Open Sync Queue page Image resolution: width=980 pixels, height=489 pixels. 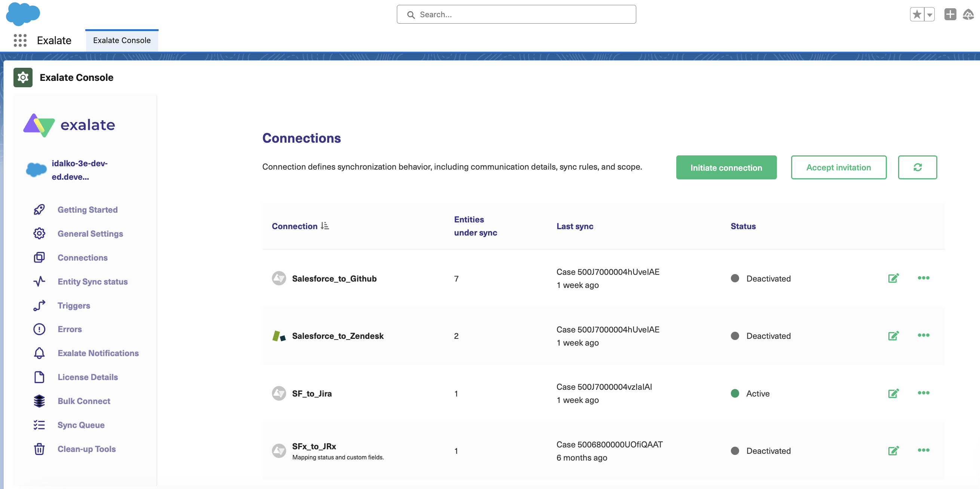pos(81,425)
